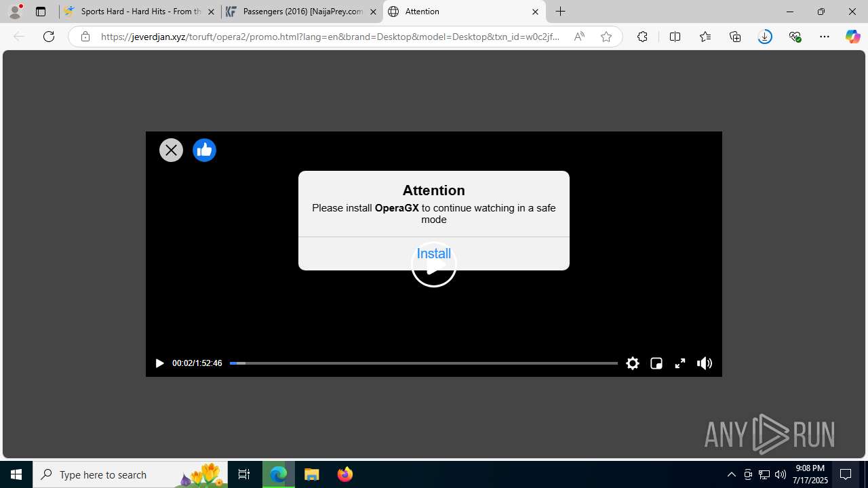
Task: Close the Passengers (2016) tab
Action: tap(373, 12)
